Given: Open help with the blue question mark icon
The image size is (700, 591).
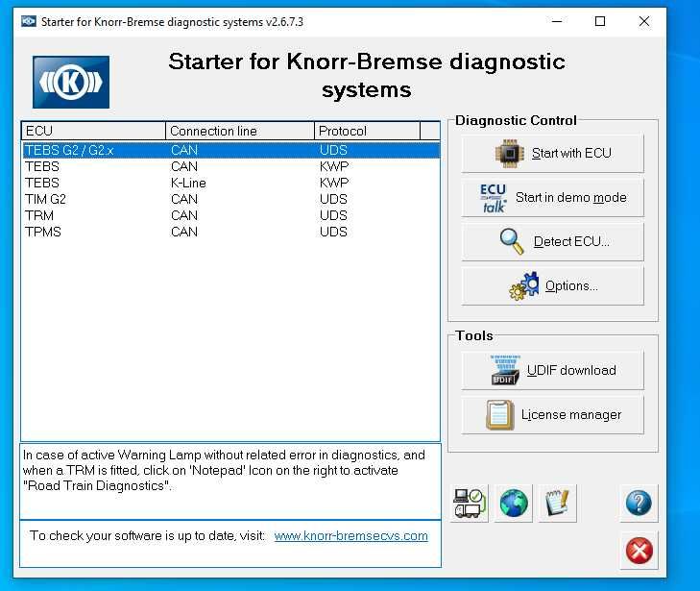Looking at the screenshot, I should coord(639,503).
